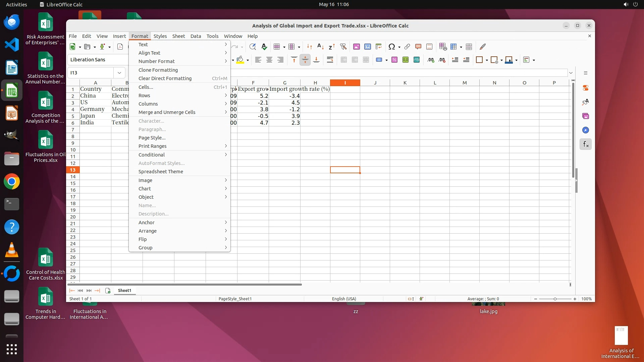The height and width of the screenshot is (362, 644).
Task: Click the Insert Hyperlink chain icon
Action: [x=407, y=47]
